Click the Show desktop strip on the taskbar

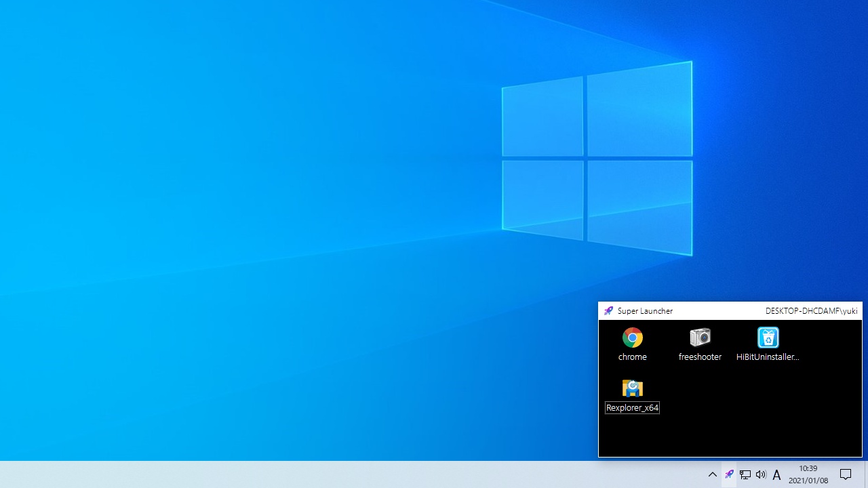coord(866,474)
